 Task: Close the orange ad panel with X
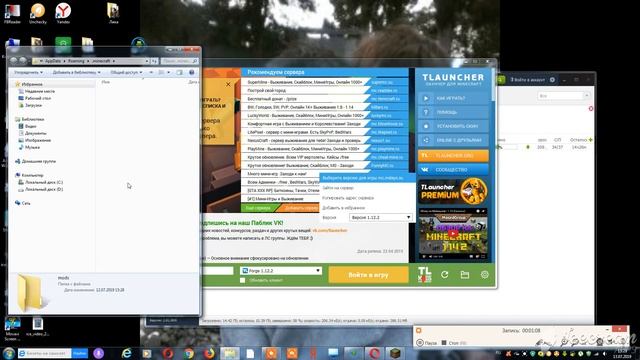point(228,84)
